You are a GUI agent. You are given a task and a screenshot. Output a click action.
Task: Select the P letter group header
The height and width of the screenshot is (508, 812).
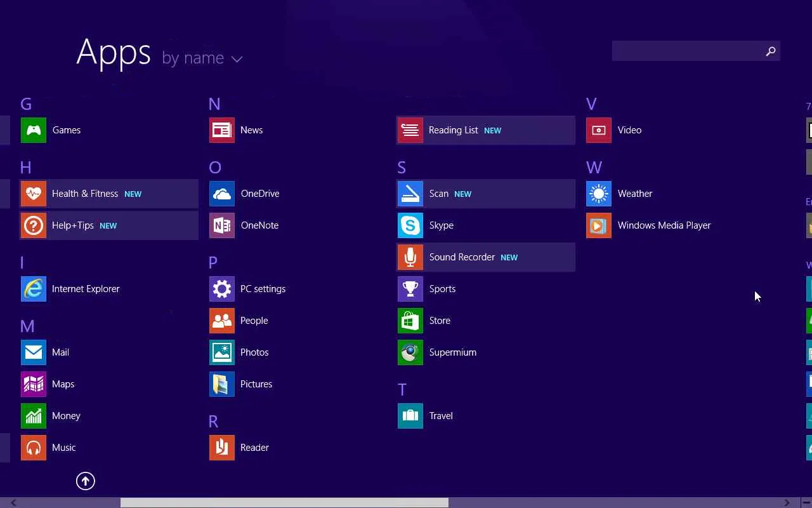tap(213, 263)
